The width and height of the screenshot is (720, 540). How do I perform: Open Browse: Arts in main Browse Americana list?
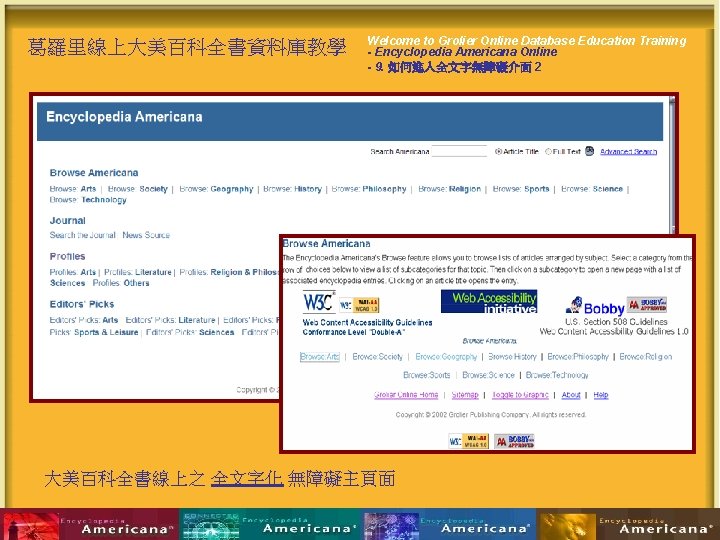click(73, 189)
